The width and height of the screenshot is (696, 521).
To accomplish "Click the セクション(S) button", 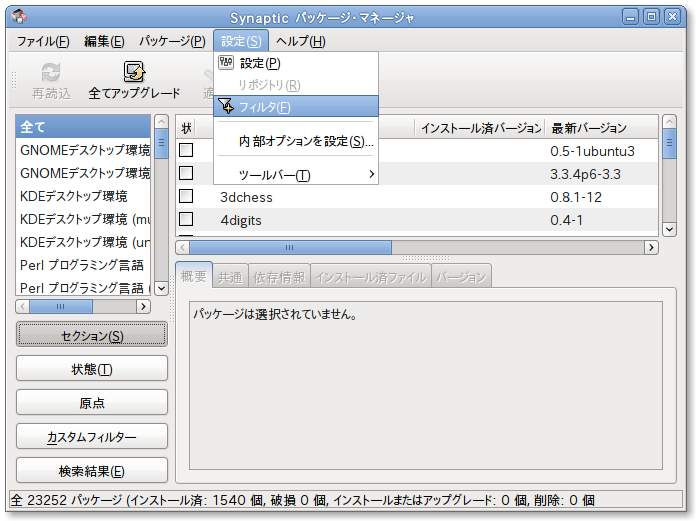I will [x=92, y=335].
